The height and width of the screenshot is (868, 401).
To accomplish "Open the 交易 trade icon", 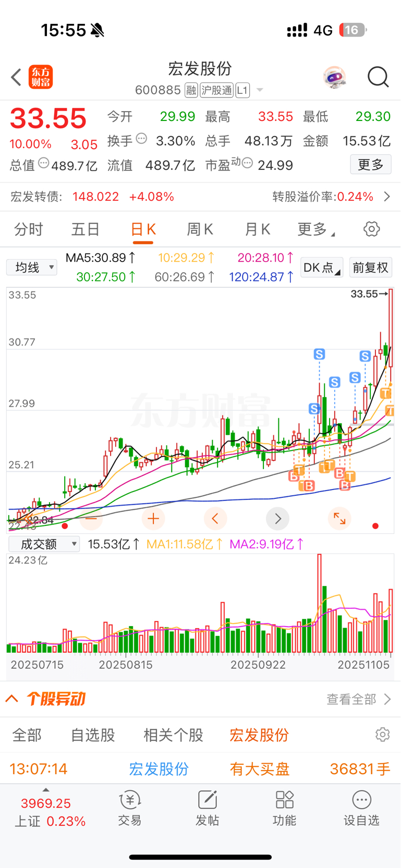I will 130,808.
